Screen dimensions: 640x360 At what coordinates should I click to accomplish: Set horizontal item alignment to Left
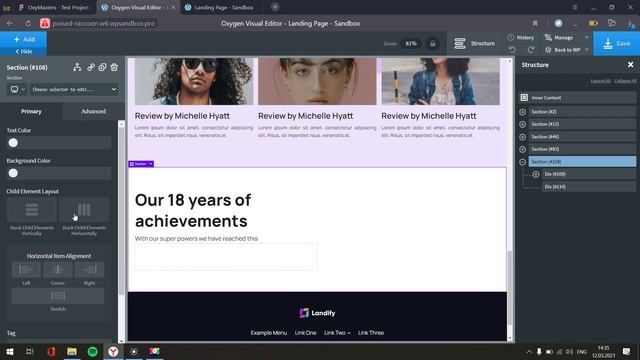click(26, 270)
